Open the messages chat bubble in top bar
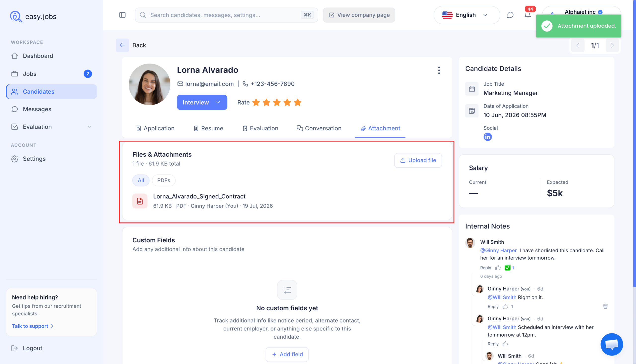The width and height of the screenshot is (636, 364). [x=510, y=15]
